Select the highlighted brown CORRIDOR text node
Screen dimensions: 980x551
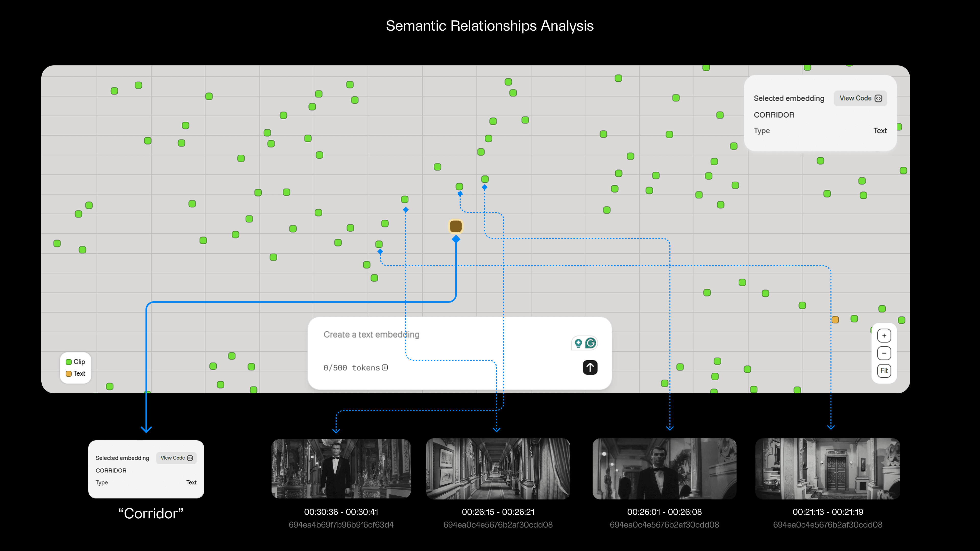(x=456, y=226)
